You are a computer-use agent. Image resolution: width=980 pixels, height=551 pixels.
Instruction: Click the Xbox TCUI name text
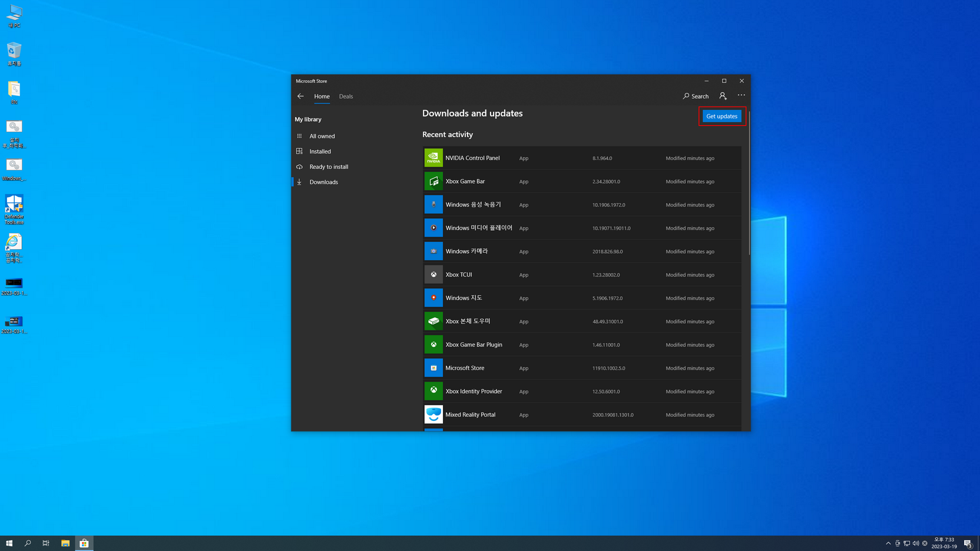click(459, 274)
